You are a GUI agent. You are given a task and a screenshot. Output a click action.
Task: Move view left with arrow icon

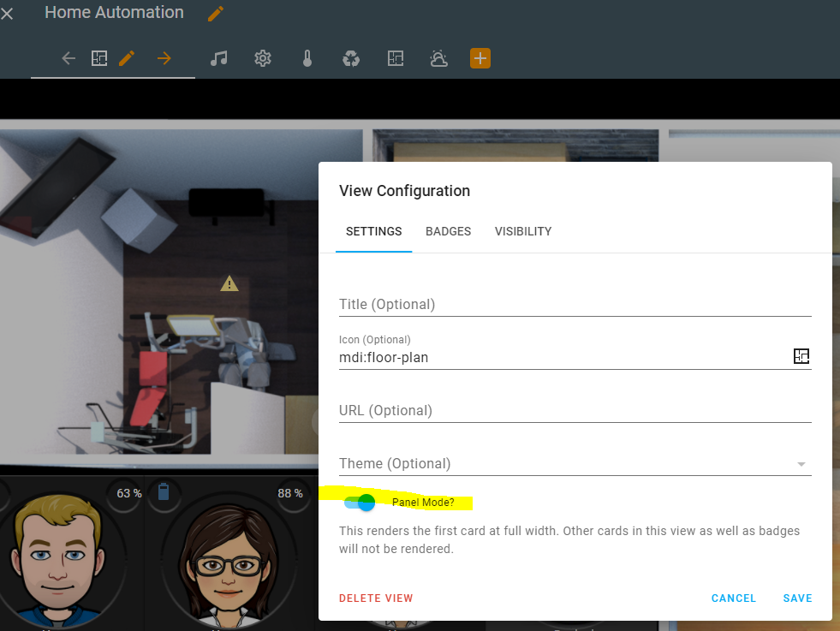tap(69, 58)
